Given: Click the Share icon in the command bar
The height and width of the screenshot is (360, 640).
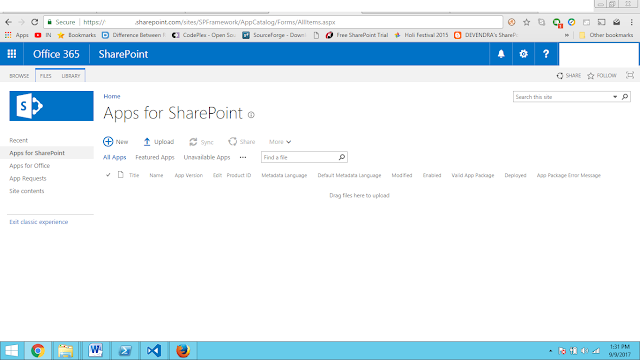Looking at the screenshot, I should click(233, 142).
